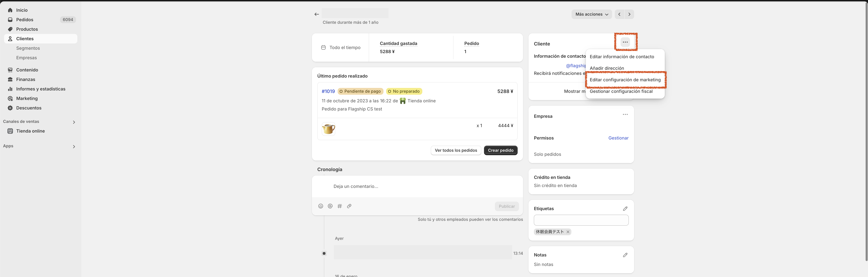Open the Más acciones dropdown
Screen dimensions: 868x277
591,14
